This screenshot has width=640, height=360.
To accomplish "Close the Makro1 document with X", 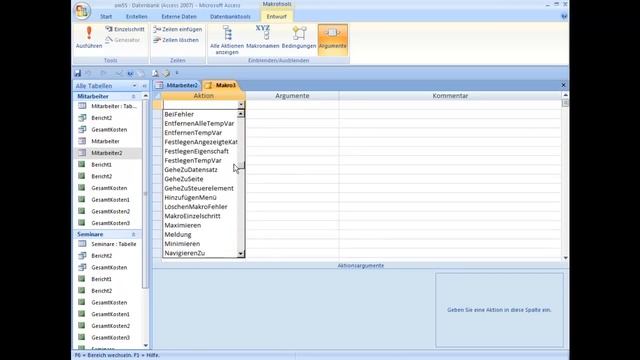I will [563, 85].
